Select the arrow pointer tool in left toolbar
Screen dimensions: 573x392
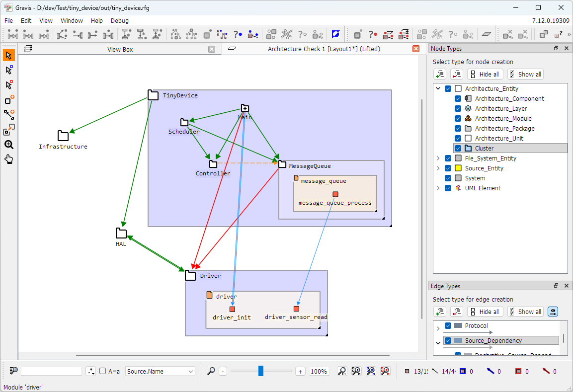click(9, 56)
